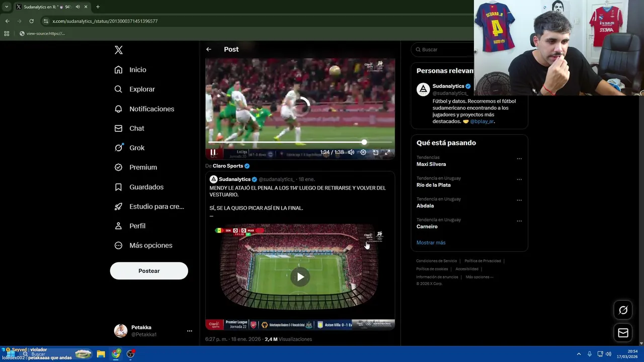Open view-source bookmark
The height and width of the screenshot is (362, 644).
42,34
